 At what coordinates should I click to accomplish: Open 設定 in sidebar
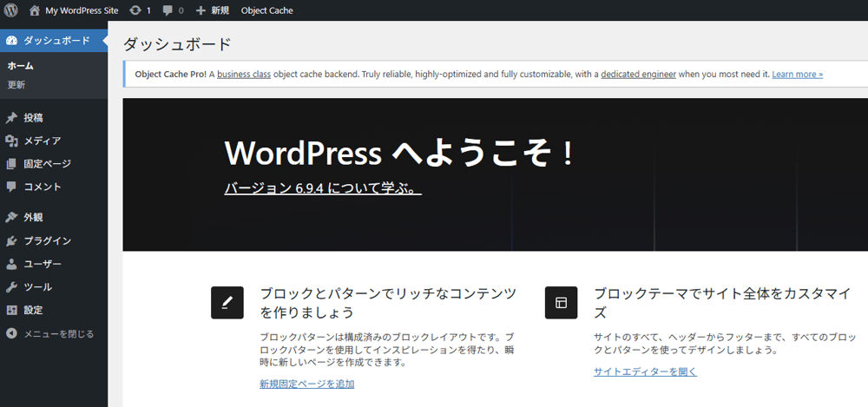tap(33, 310)
